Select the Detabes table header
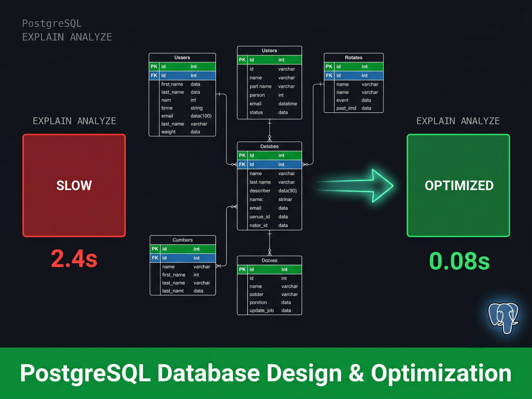 click(x=269, y=146)
